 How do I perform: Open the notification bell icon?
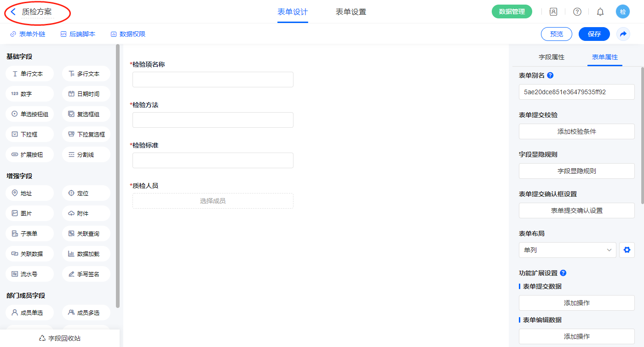pos(600,12)
